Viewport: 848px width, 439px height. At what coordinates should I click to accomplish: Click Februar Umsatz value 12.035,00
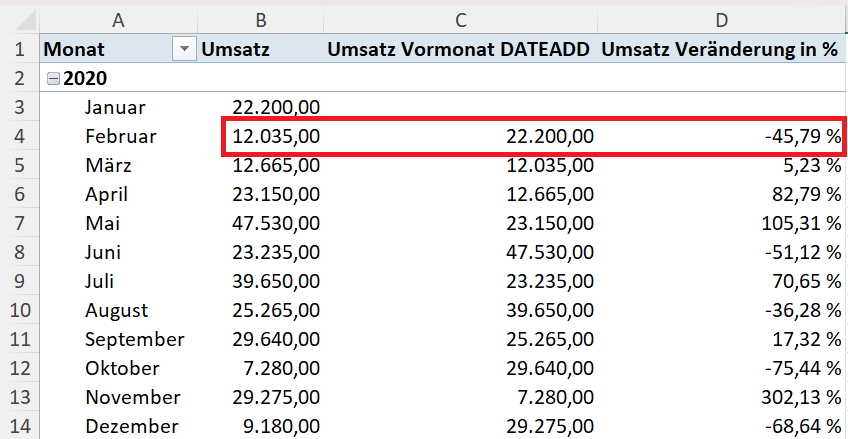(275, 136)
